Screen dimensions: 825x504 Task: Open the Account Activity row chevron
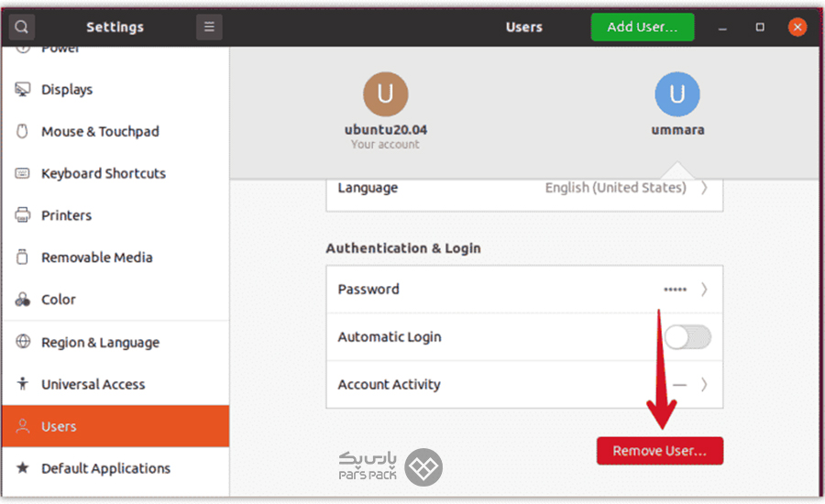click(x=704, y=385)
